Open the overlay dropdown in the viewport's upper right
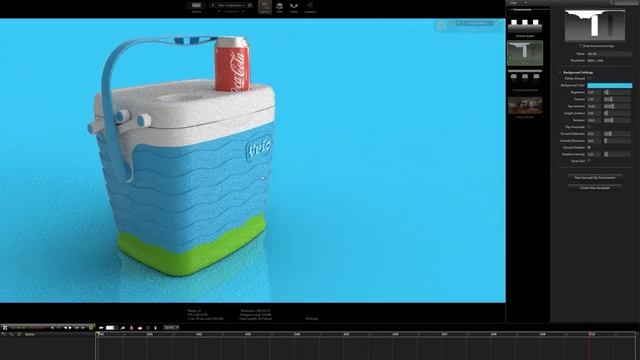The width and height of the screenshot is (640, 360). click(477, 23)
